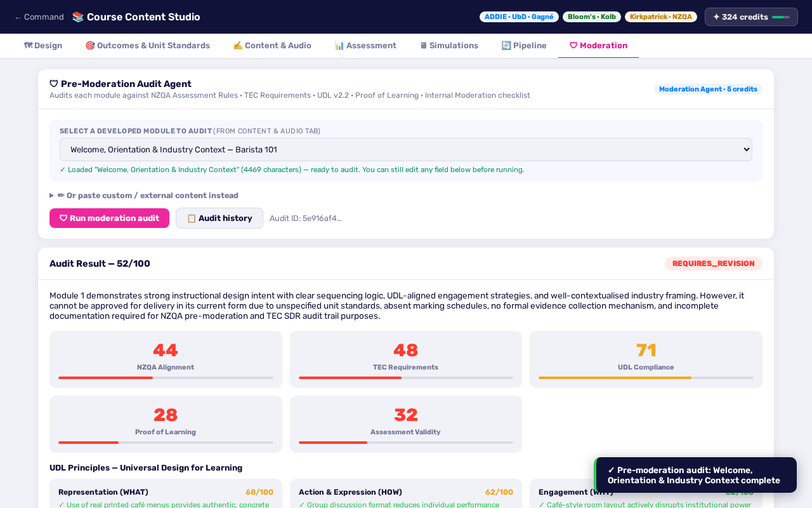Click the Proof of Learning score 28
812x508 pixels.
[166, 415]
